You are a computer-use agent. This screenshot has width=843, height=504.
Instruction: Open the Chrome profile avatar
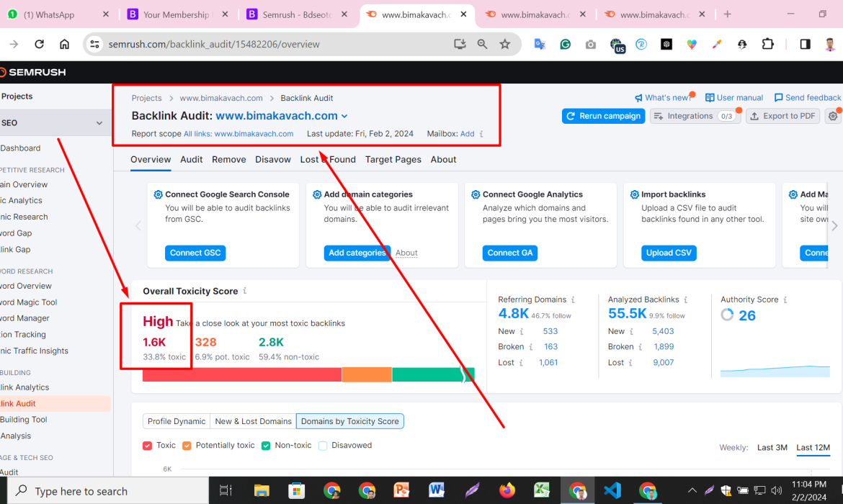point(830,44)
